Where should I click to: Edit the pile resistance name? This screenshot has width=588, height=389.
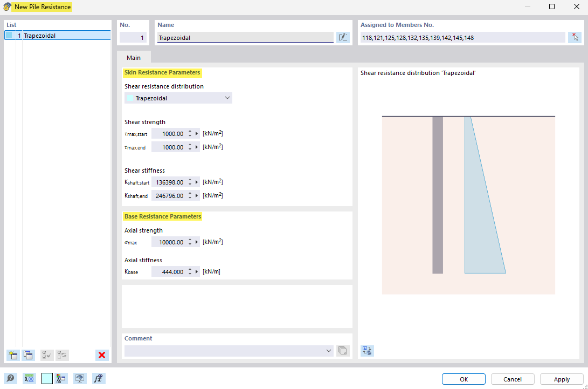pyautogui.click(x=343, y=37)
